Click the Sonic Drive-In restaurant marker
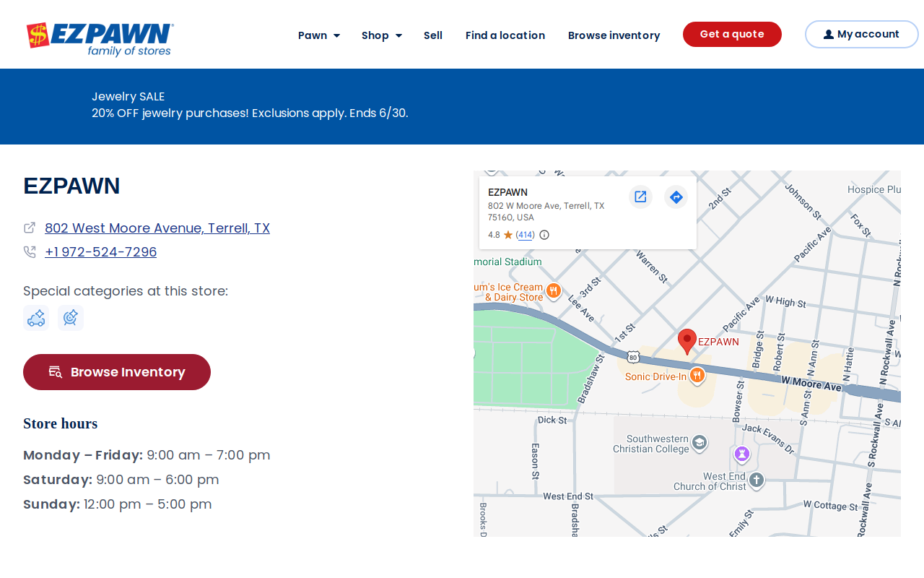The height and width of the screenshot is (578, 924). (x=697, y=375)
